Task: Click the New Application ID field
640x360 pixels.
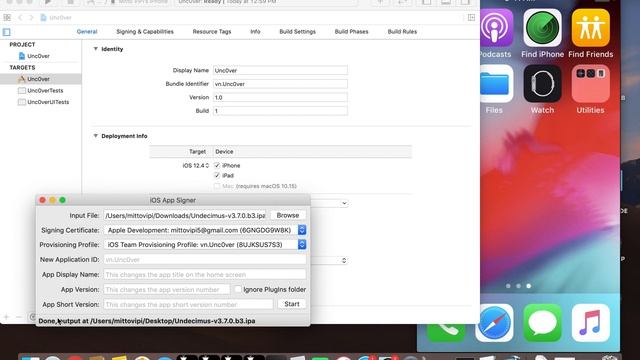Action: pyautogui.click(x=205, y=260)
